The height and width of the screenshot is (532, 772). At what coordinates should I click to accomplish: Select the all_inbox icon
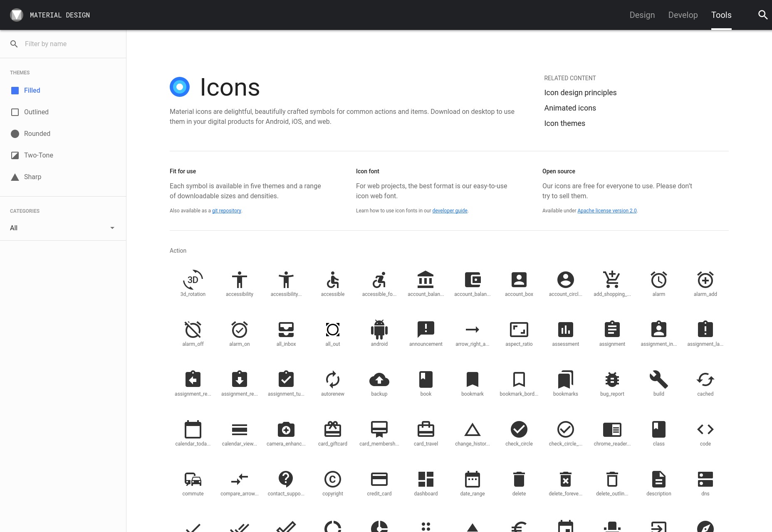click(286, 330)
